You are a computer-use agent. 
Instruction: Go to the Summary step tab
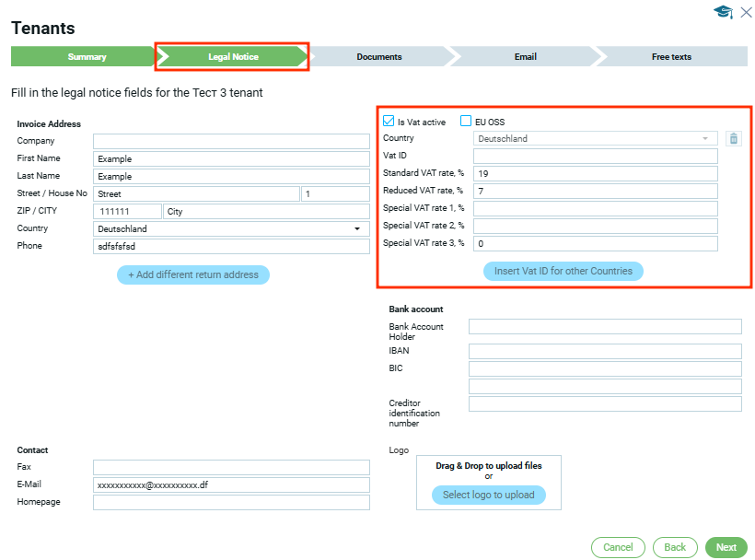click(x=87, y=57)
